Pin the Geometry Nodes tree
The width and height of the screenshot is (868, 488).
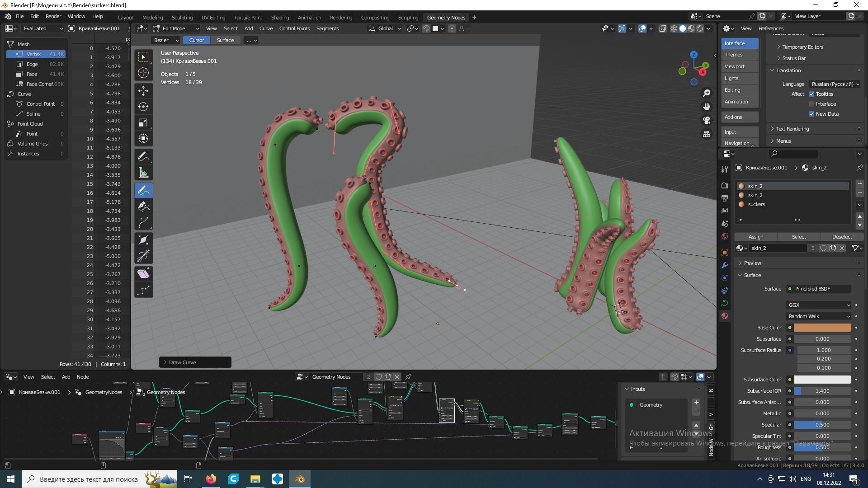pyautogui.click(x=408, y=377)
